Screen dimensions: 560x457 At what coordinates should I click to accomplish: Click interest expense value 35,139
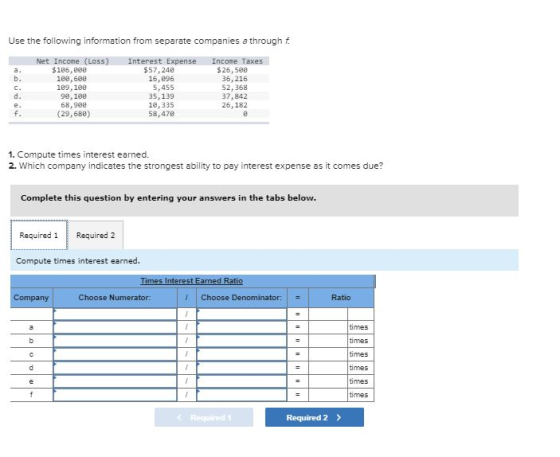[x=161, y=96]
